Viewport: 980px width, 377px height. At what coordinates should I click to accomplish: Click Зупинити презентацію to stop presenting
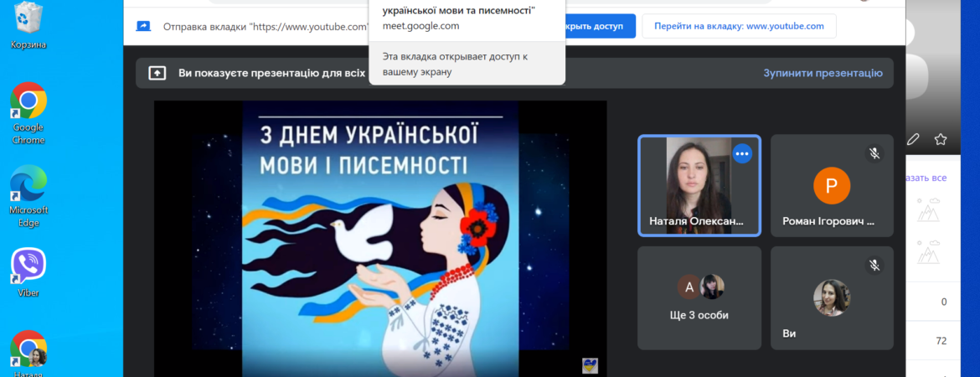(x=823, y=73)
